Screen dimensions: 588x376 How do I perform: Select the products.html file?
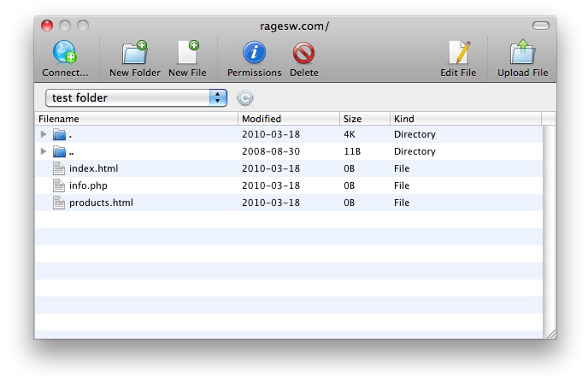(101, 203)
